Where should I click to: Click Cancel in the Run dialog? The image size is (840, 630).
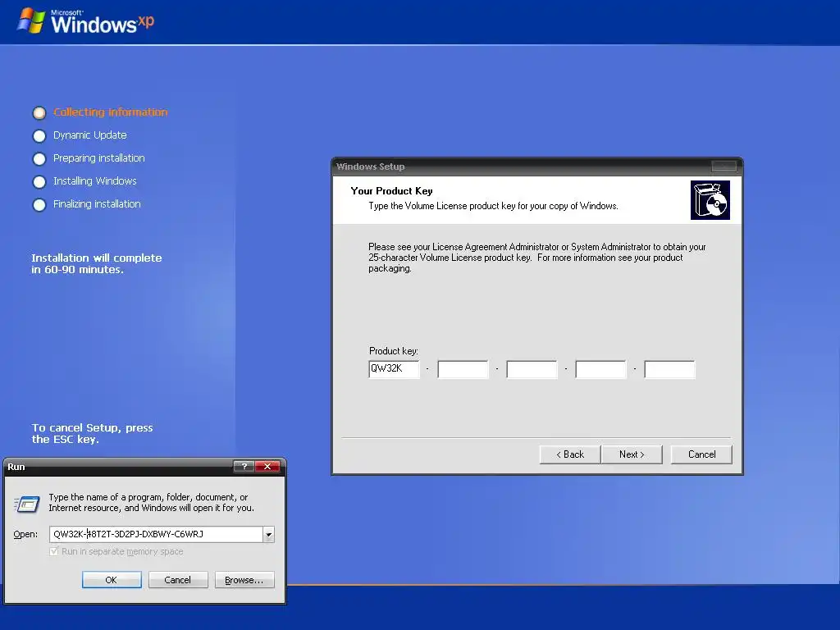(178, 580)
